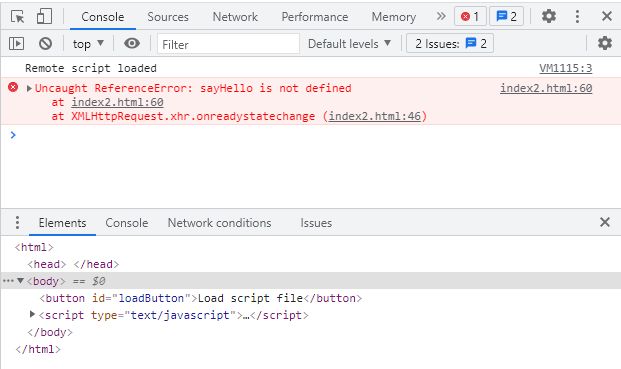
Task: Focus the console Filter field
Action: 229,44
